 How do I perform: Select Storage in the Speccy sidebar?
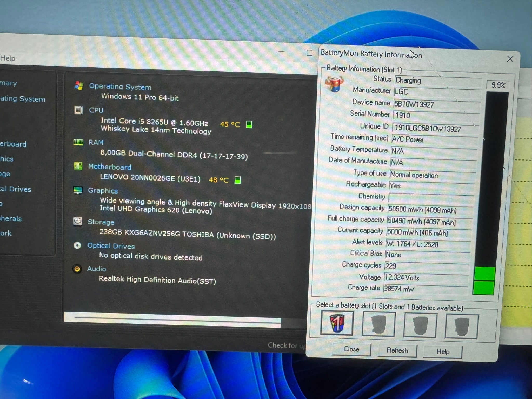coord(5,174)
